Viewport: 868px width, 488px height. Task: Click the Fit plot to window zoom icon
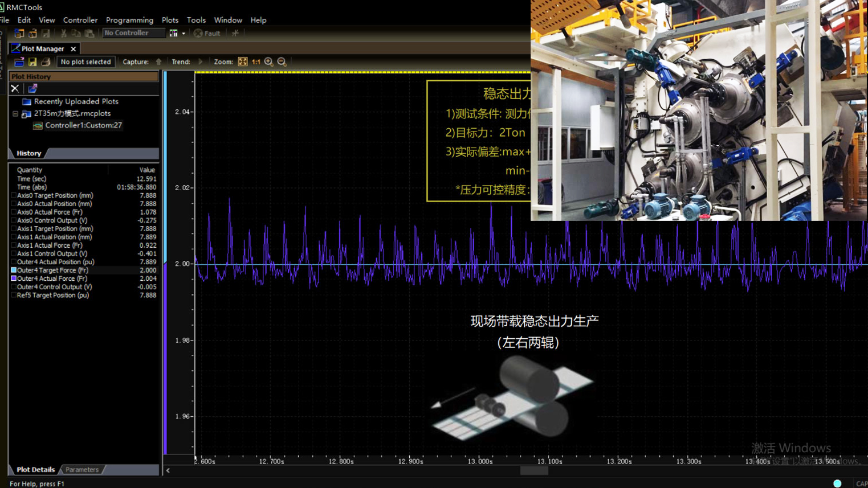click(242, 61)
